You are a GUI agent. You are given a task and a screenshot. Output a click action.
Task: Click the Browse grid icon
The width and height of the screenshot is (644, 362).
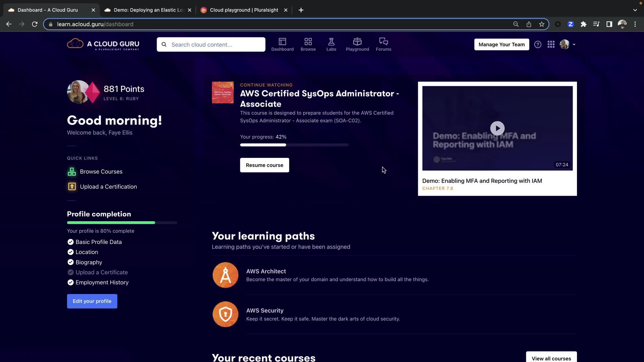[x=308, y=42]
